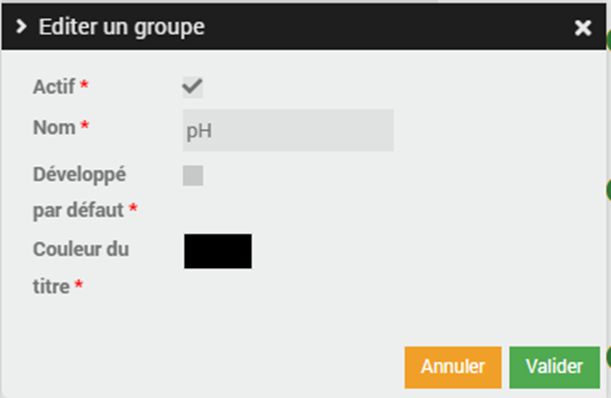Click the Actif field label
This screenshot has width=611, height=398.
click(54, 87)
